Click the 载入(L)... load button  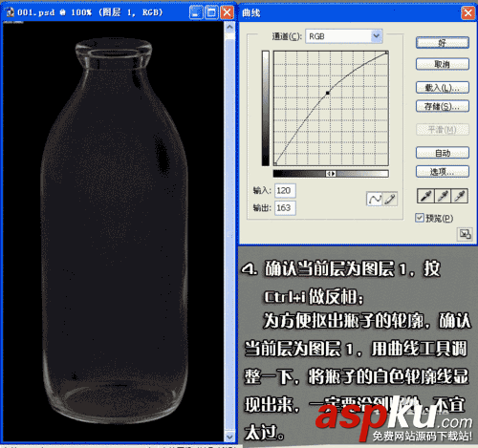tap(443, 88)
